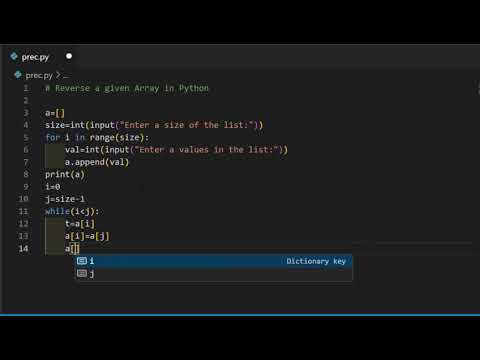Image resolution: width=480 pixels, height=360 pixels.
Task: Click the 'i=0' line
Action: click(53, 187)
